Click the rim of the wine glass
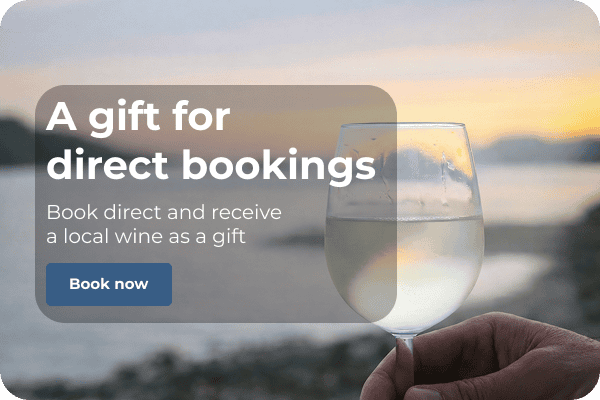600x400 pixels. click(x=404, y=125)
